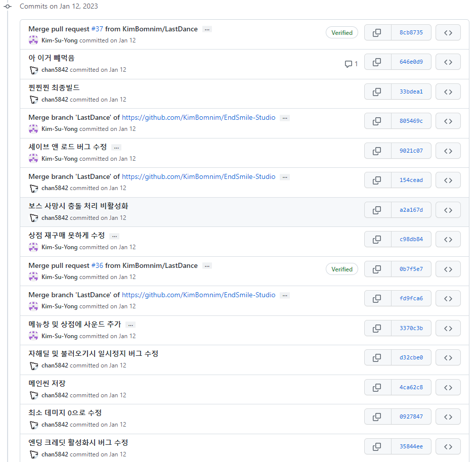Open the EndSmile-Studio repository URL link
Screen dimensions: 476x462
(x=198, y=117)
